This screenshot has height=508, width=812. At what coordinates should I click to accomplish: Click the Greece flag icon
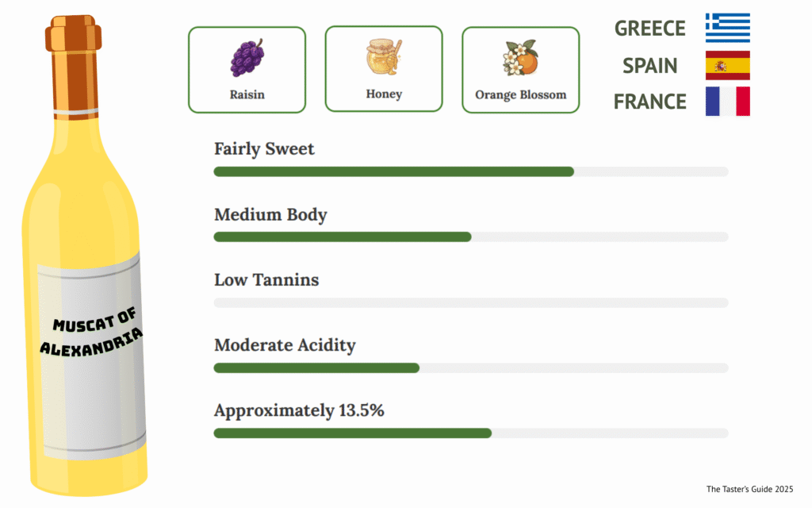(727, 28)
